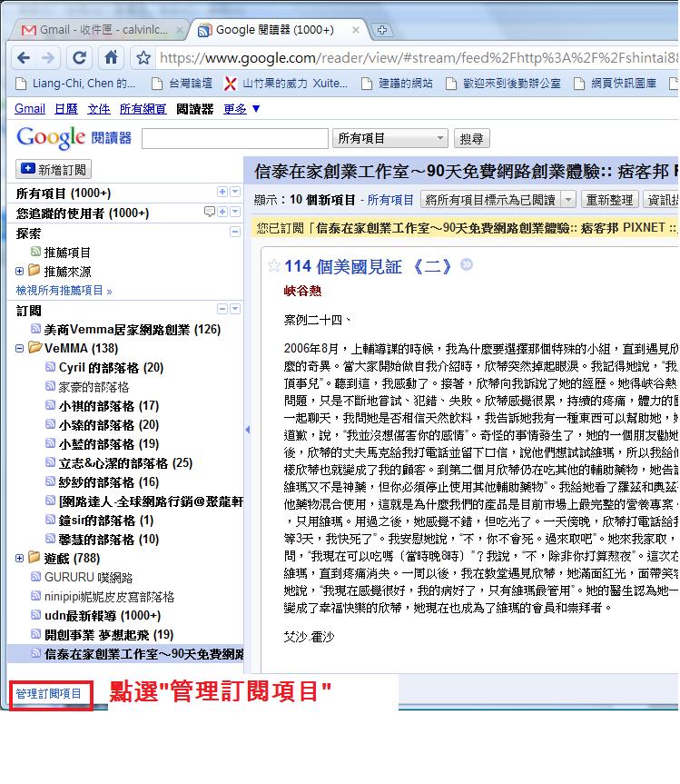This screenshot has height=784, width=680.
Task: Open the 所有項目 section options arrow
Action: point(235,192)
